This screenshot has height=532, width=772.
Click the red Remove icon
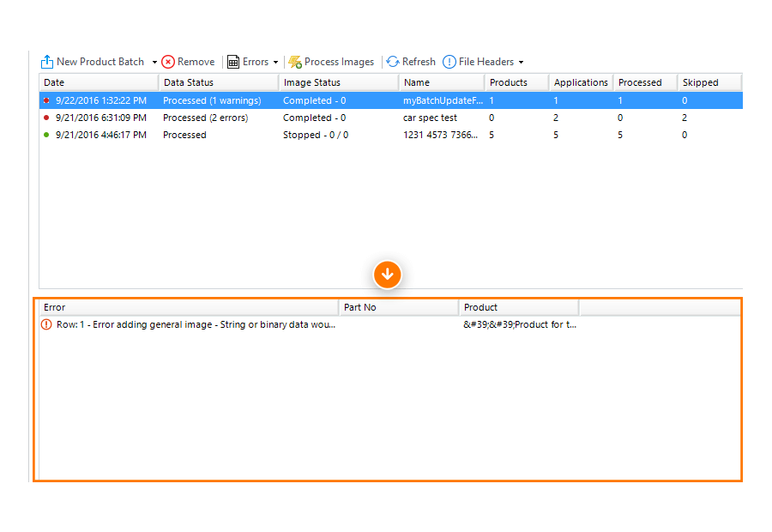[168, 62]
